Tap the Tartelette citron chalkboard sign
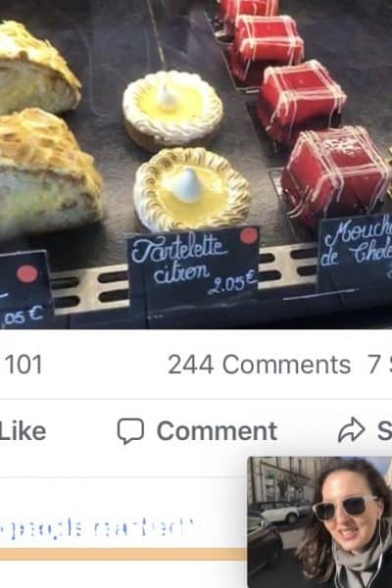This screenshot has width=392, height=588. tap(194, 269)
